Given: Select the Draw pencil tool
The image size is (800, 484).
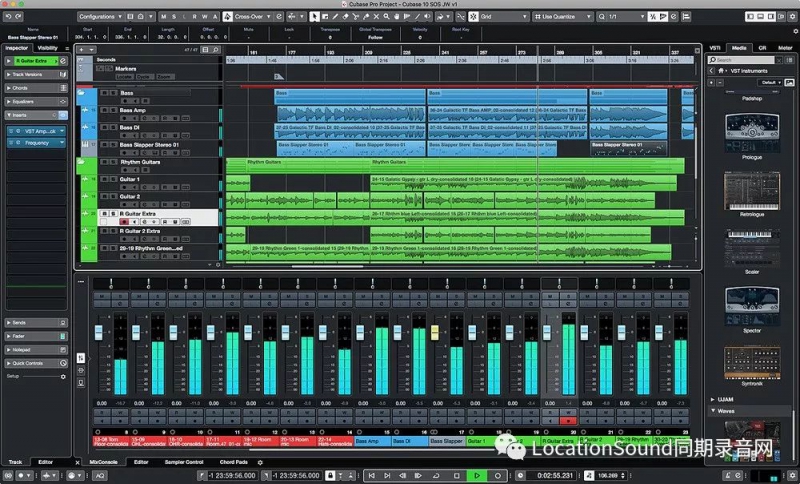Looking at the screenshot, I should (335, 16).
